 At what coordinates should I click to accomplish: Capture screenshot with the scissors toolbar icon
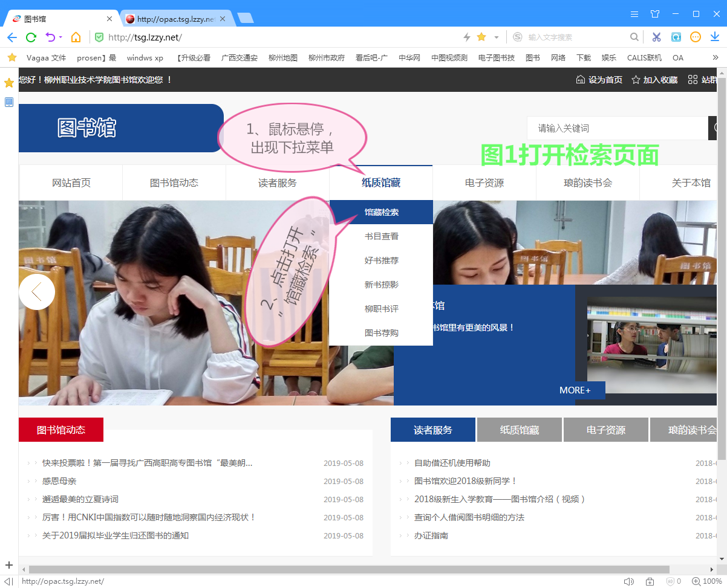pos(656,37)
